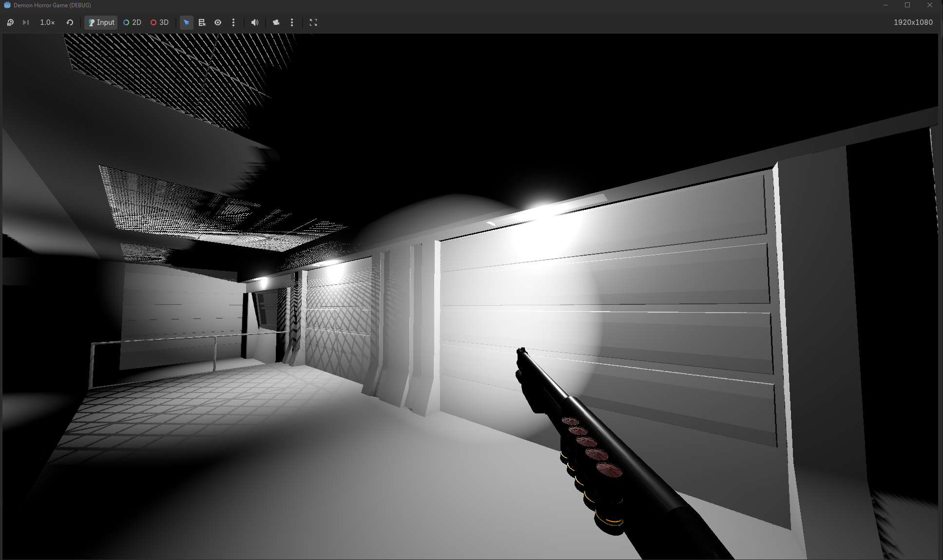
Task: Toggle fullscreen embedded game view
Action: coord(313,22)
